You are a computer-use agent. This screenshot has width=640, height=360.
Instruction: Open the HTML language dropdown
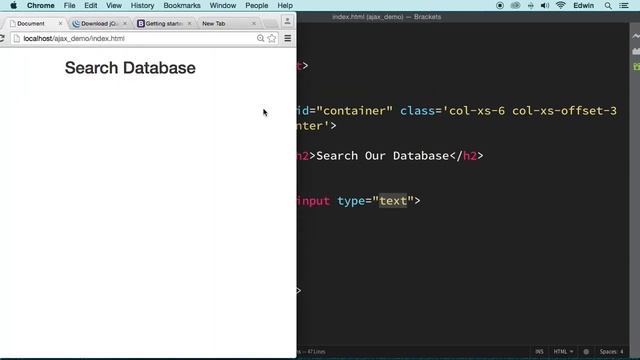pos(563,351)
